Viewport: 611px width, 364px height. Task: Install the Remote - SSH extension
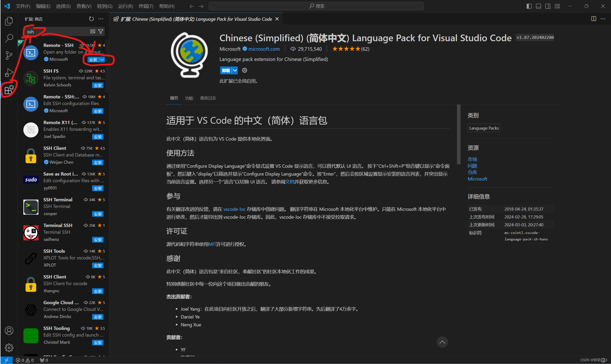(93, 60)
